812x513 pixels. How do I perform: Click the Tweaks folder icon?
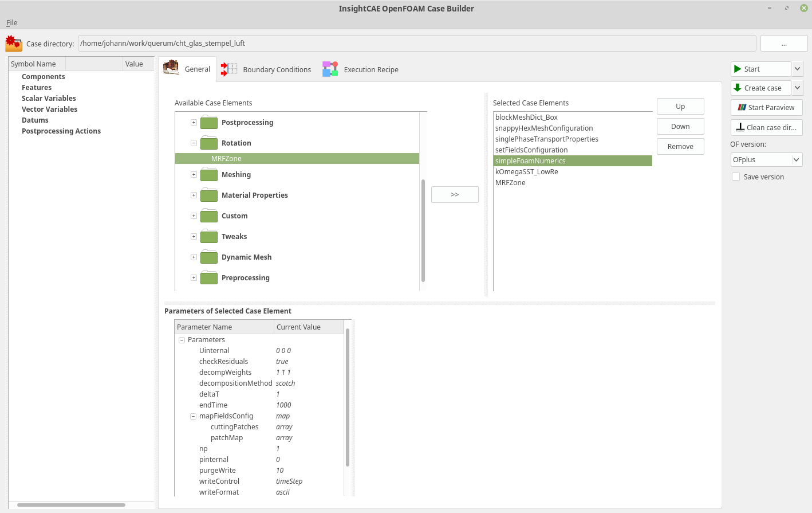coord(209,236)
